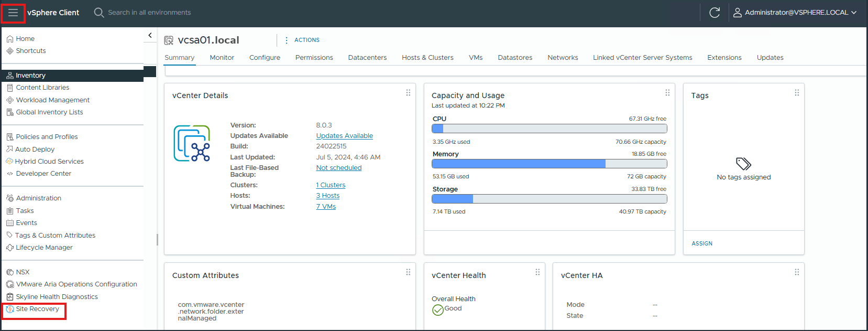Open Site Recovery from sidebar
This screenshot has height=331, width=868.
click(37, 309)
